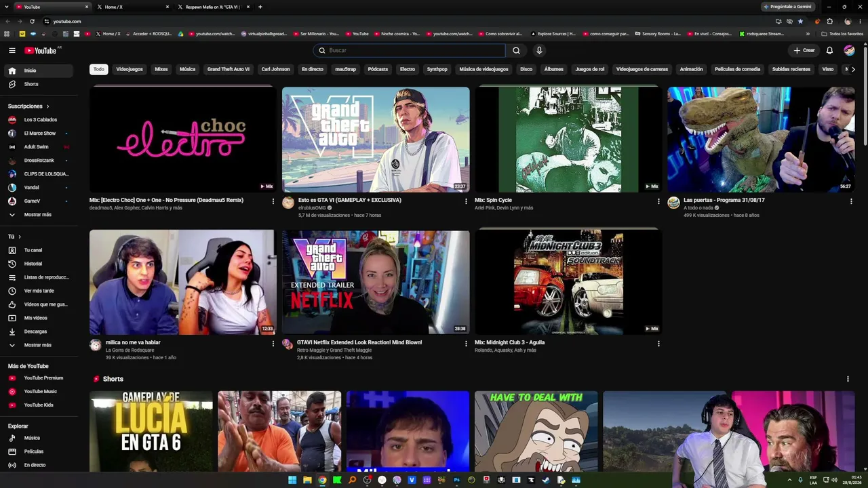Open Steam from the taskbar
868x488 pixels.
(546, 480)
